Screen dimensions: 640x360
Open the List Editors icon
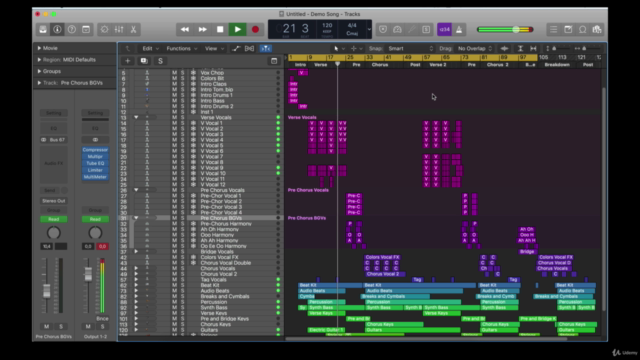pos(553,29)
